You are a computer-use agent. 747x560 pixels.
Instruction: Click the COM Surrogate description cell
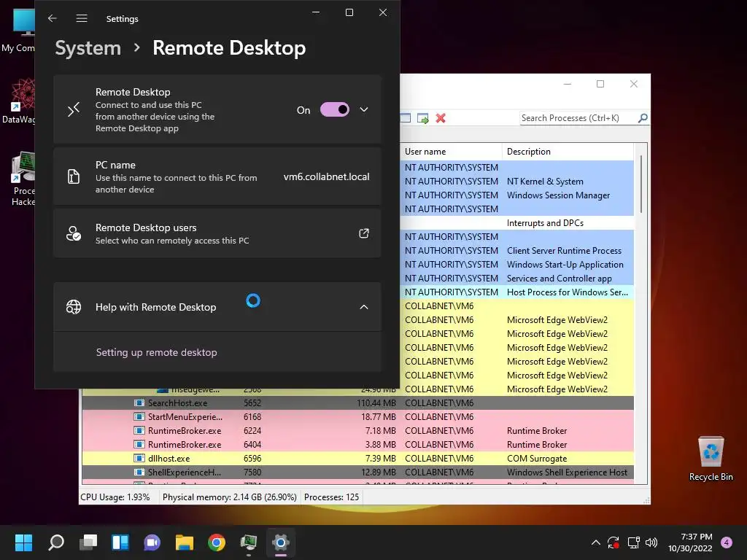pyautogui.click(x=537, y=458)
